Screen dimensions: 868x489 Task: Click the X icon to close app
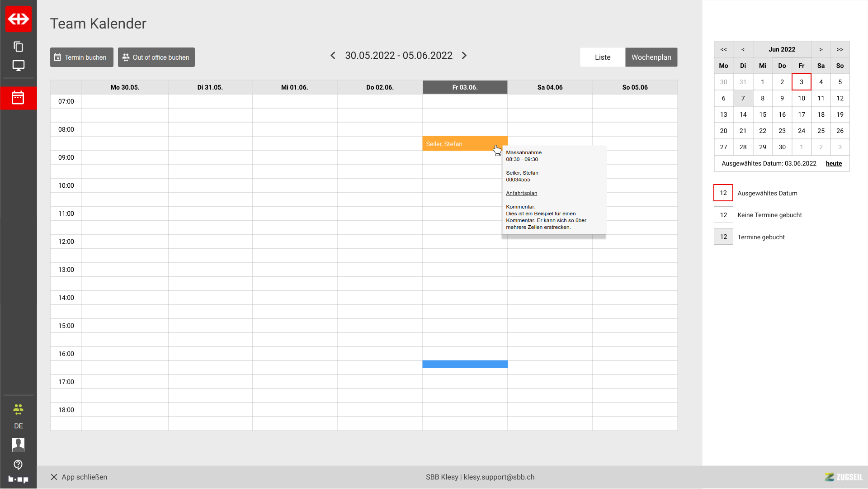54,477
